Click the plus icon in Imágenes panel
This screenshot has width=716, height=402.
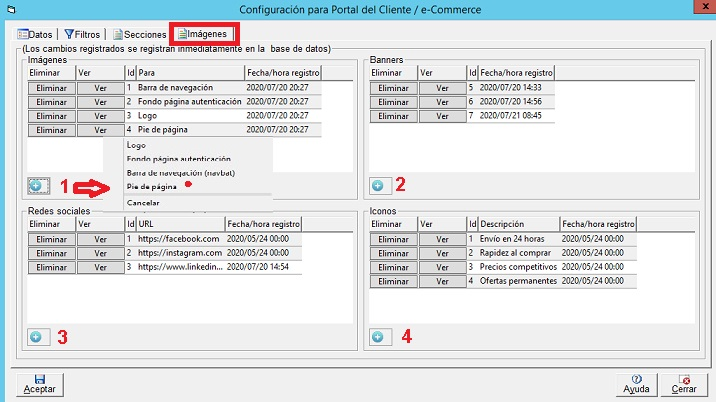(x=36, y=185)
